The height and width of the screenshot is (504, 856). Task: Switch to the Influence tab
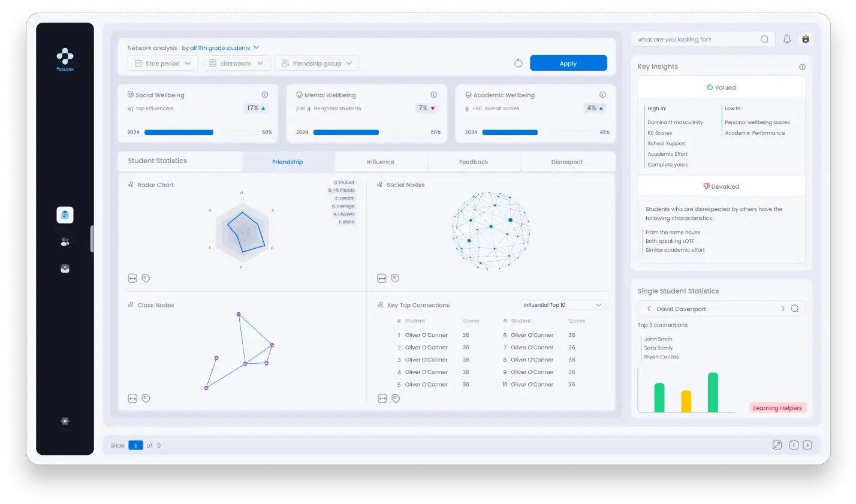click(x=381, y=162)
